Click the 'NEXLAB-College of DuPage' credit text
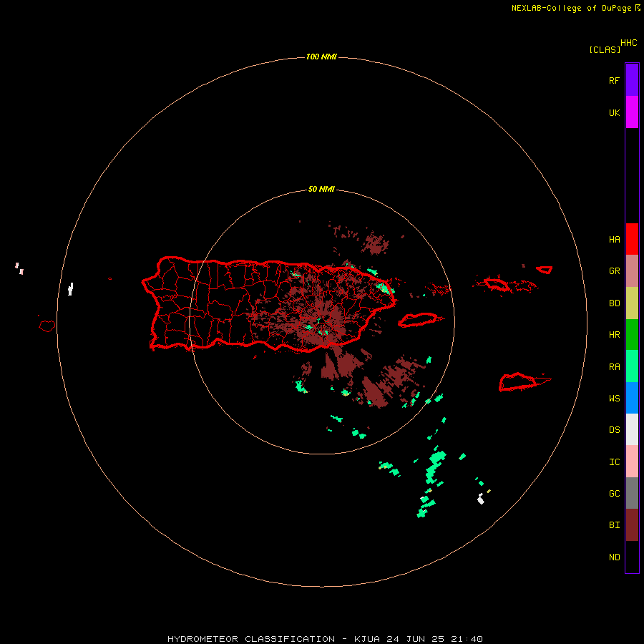The width and height of the screenshot is (644, 644). [571, 8]
